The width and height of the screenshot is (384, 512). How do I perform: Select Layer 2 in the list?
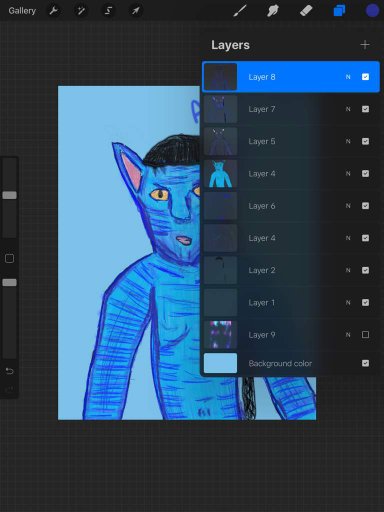[291, 270]
